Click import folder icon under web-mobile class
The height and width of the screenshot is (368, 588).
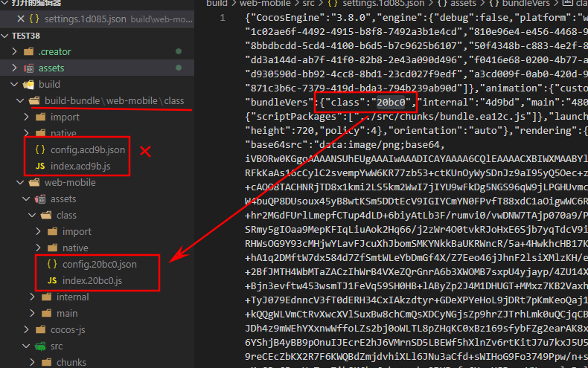pyautogui.click(x=53, y=232)
